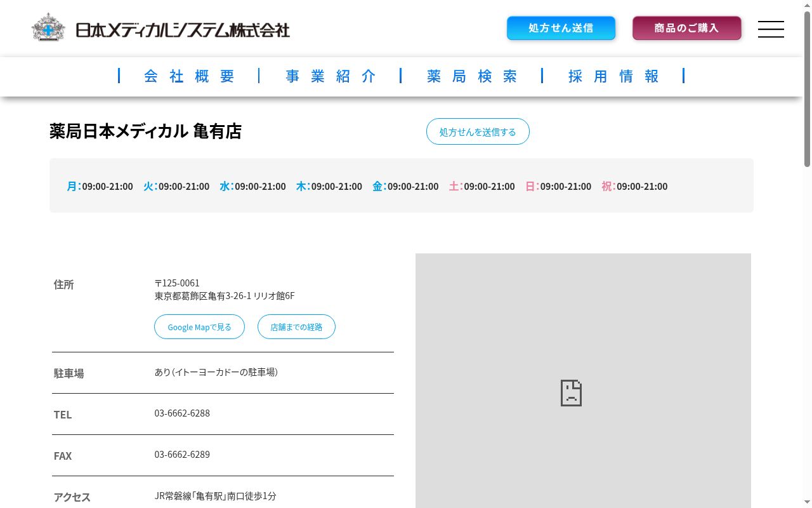Click the 店舗までの経路 button

point(296,327)
